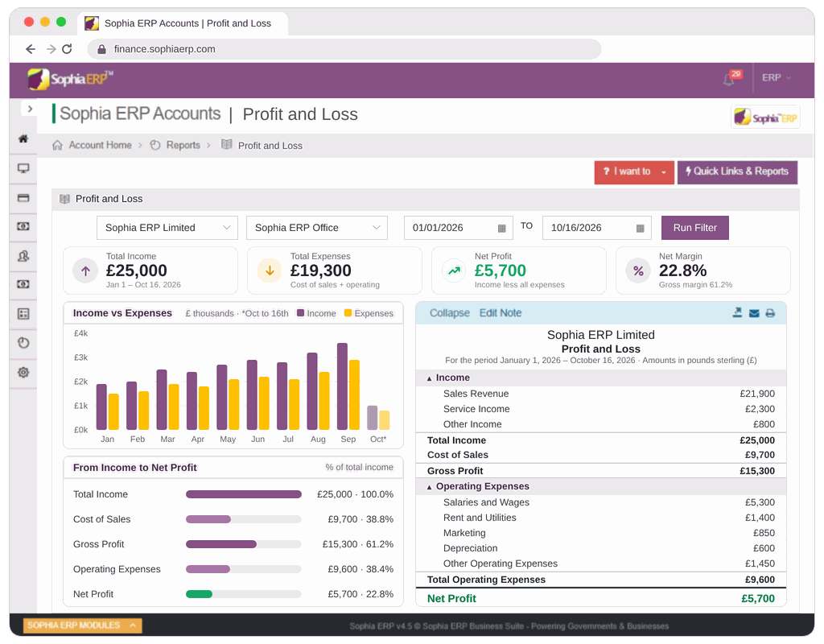The width and height of the screenshot is (824, 644).
Task: Click the Net Margin percent icon
Action: 638,270
